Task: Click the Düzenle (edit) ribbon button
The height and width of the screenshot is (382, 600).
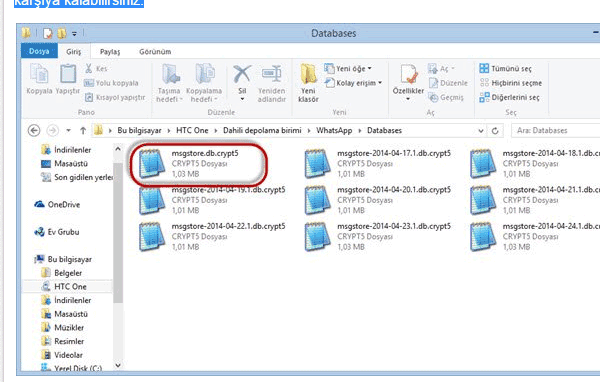Action: pyautogui.click(x=448, y=83)
